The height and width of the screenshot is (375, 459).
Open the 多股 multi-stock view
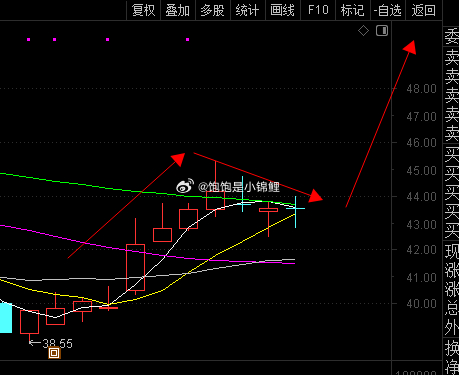213,10
